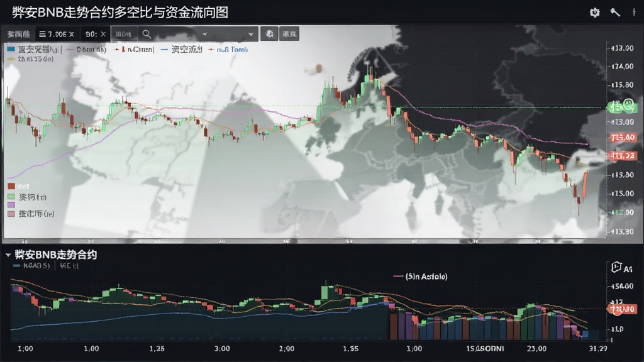Close the 90: tab with its X
The height and width of the screenshot is (362, 644).
[x=103, y=34]
